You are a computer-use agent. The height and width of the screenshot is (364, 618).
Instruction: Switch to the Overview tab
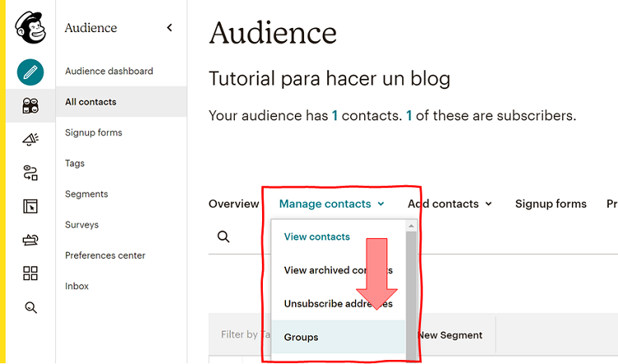[x=234, y=204]
